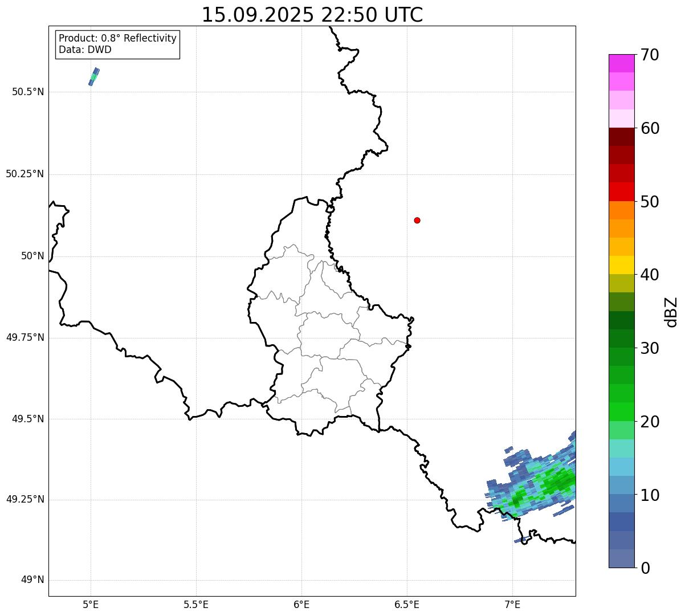Click the 49.75°N latitude label

pyautogui.click(x=25, y=337)
